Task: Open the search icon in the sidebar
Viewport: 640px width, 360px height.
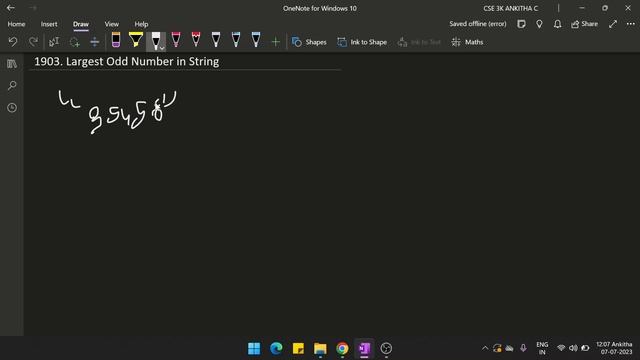Action: pyautogui.click(x=12, y=85)
